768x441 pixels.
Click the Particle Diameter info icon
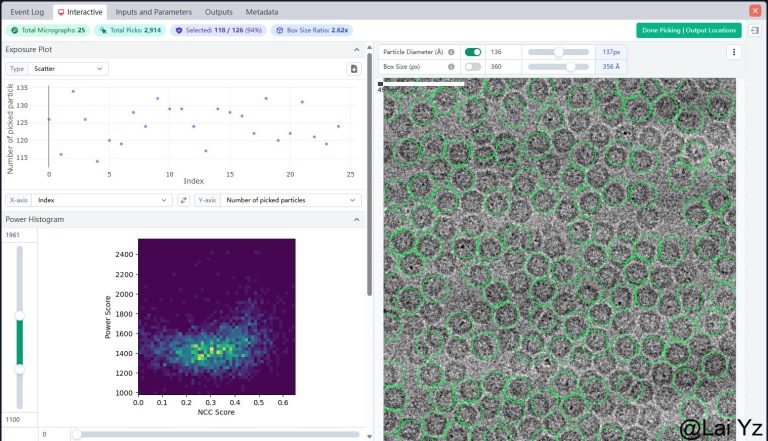coord(451,51)
